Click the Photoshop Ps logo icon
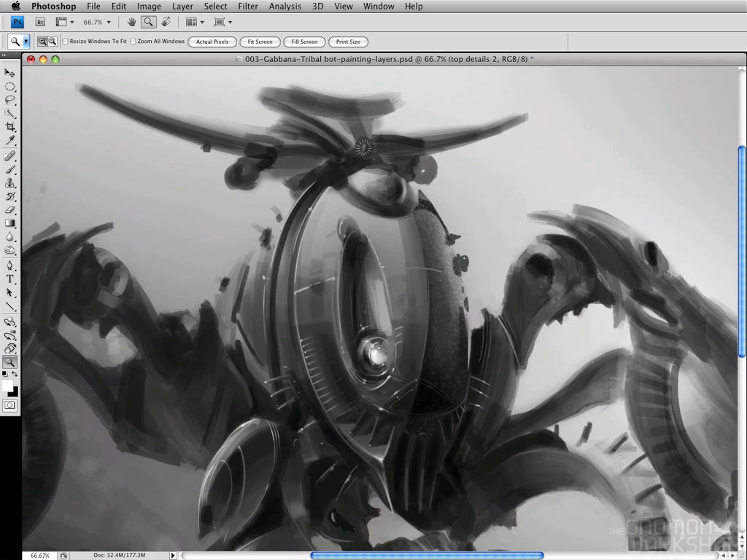The width and height of the screenshot is (747, 560). click(18, 22)
